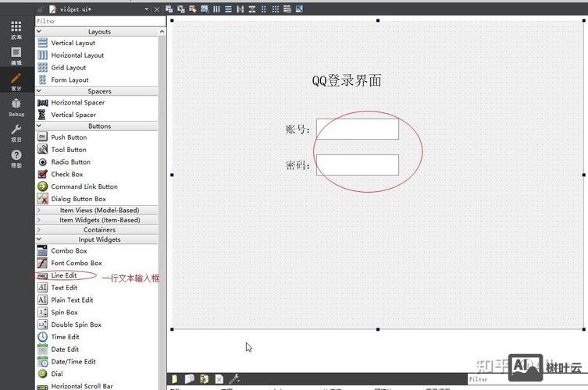Select Time Edit widget
The image size is (588, 390).
click(97, 337)
